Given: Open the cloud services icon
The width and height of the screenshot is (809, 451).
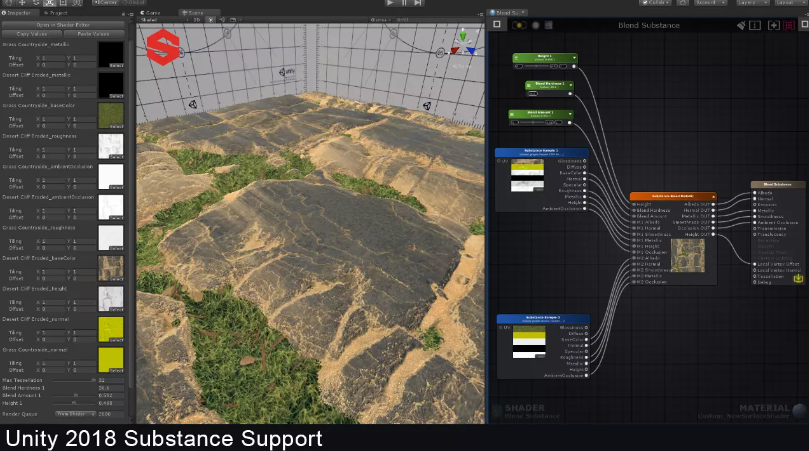Looking at the screenshot, I should [x=683, y=3].
